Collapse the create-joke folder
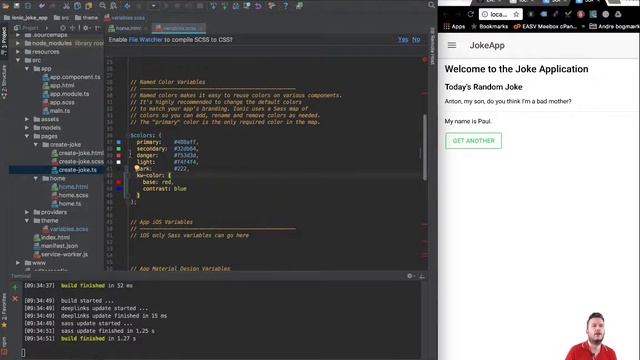This screenshot has width=640, height=360. coord(36,144)
